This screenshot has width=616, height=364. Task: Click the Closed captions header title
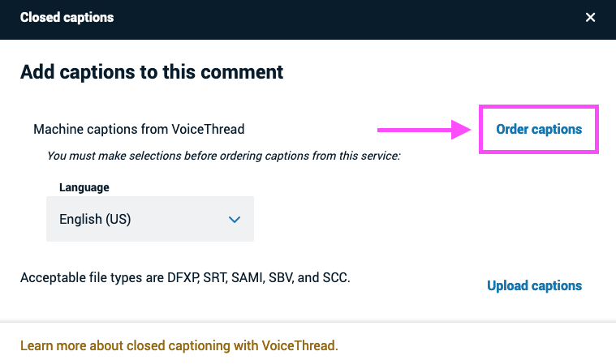click(x=67, y=17)
